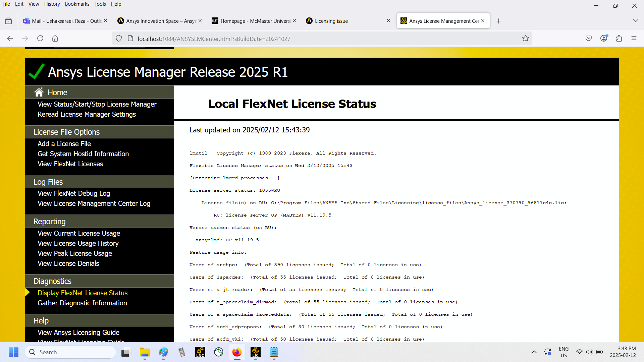
Task: Open View FlexNet Debug Log link
Action: tap(74, 193)
